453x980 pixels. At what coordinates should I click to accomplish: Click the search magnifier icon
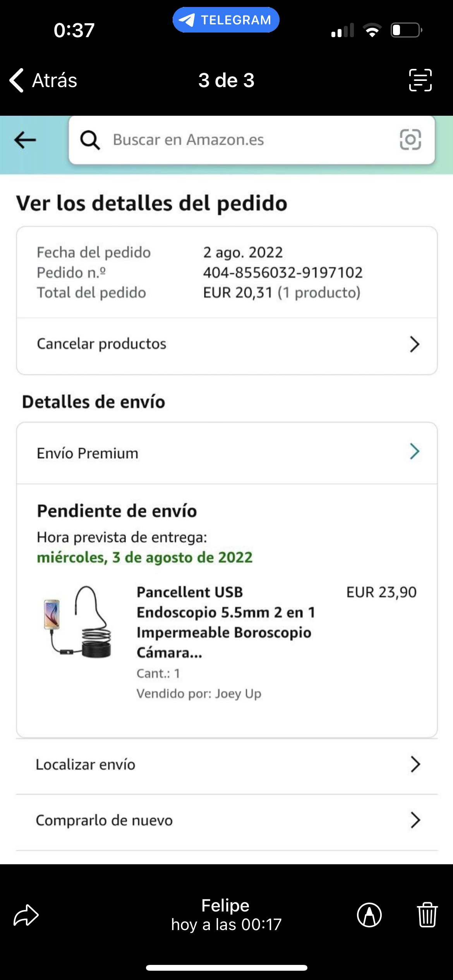click(90, 140)
